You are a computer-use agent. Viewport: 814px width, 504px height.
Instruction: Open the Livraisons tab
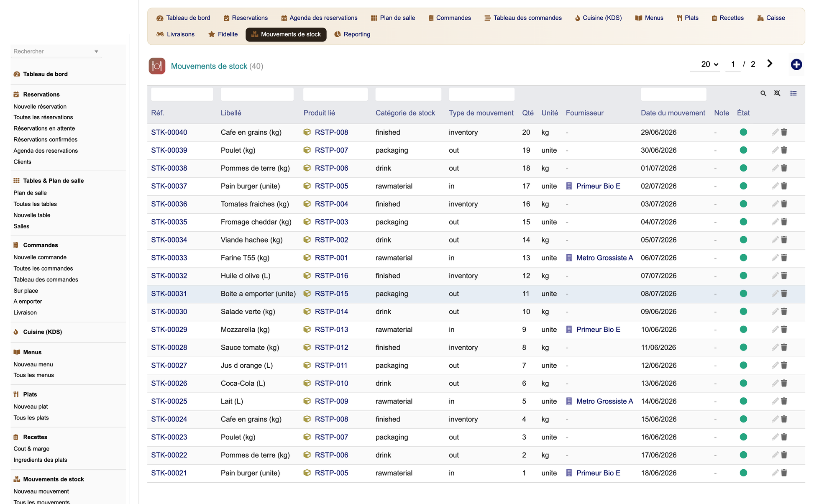coord(175,34)
